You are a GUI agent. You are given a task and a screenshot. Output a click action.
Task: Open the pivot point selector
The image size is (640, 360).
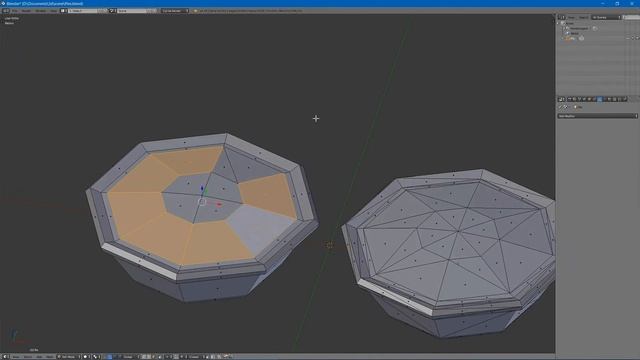[x=96, y=356]
